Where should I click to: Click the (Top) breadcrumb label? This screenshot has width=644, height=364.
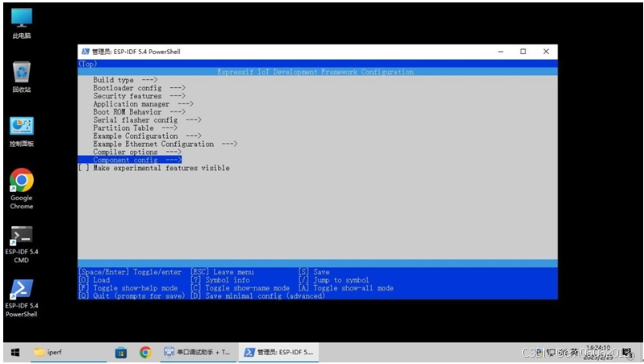(x=87, y=64)
